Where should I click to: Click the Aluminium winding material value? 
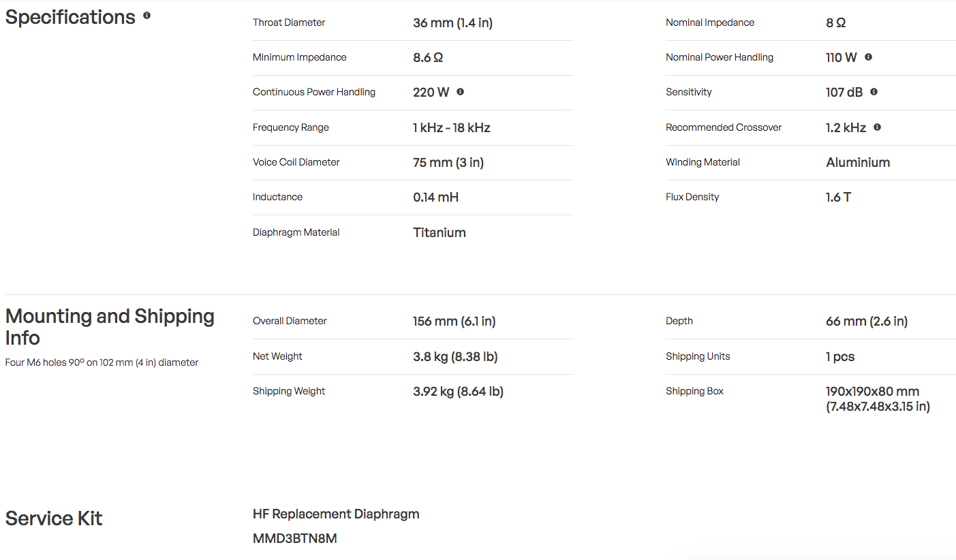pyautogui.click(x=858, y=162)
